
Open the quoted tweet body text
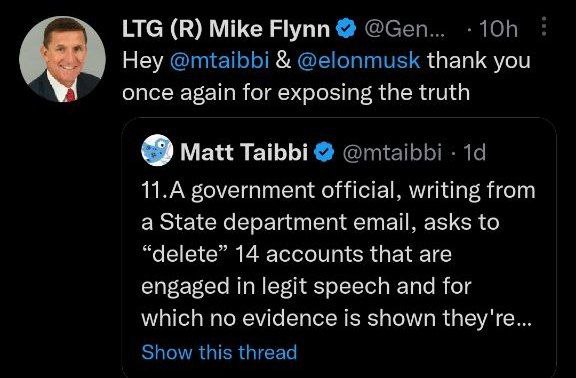338,254
